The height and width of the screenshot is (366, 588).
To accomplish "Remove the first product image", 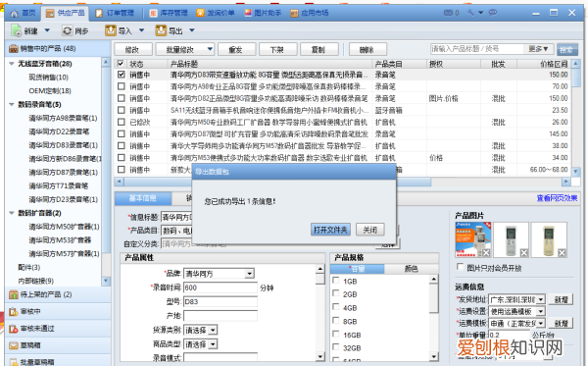I will point(486,253).
